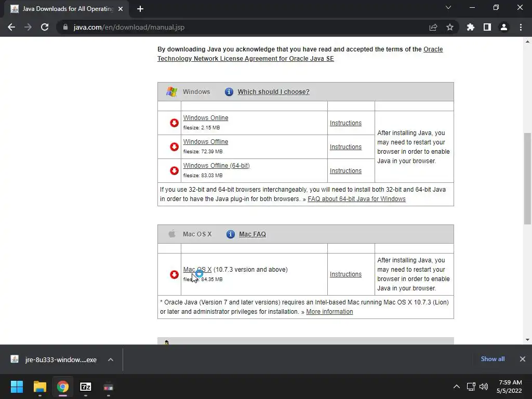Click the Windows Offline (64-bit) link
Image resolution: width=532 pixels, height=399 pixels.
tap(217, 166)
